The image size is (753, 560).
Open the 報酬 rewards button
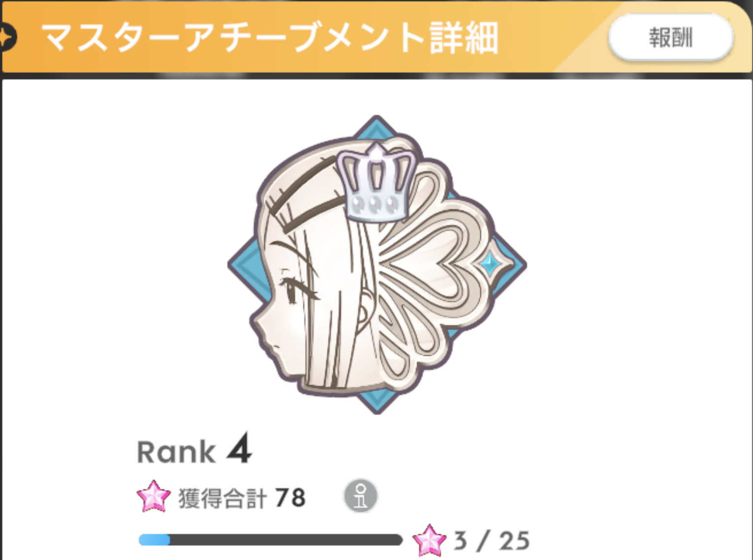(671, 37)
